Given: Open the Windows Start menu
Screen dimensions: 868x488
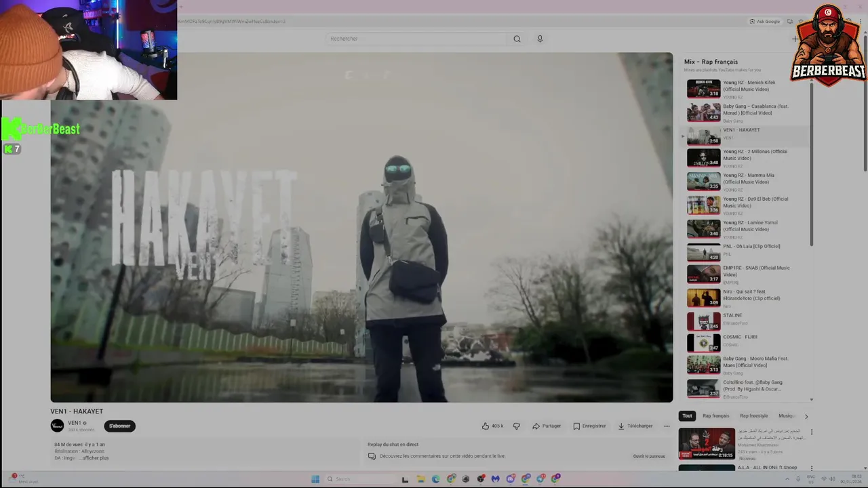Looking at the screenshot, I should (x=315, y=479).
